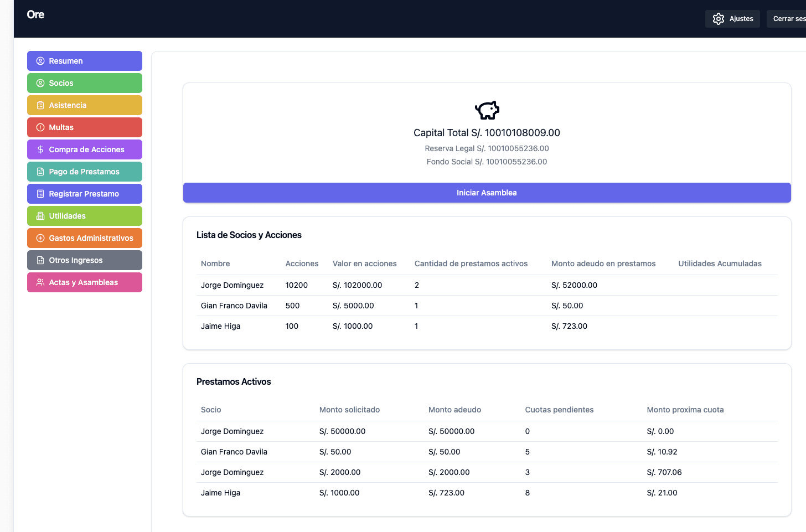Click the Registrar Prestamo calculator icon
This screenshot has width=806, height=532.
click(x=40, y=194)
